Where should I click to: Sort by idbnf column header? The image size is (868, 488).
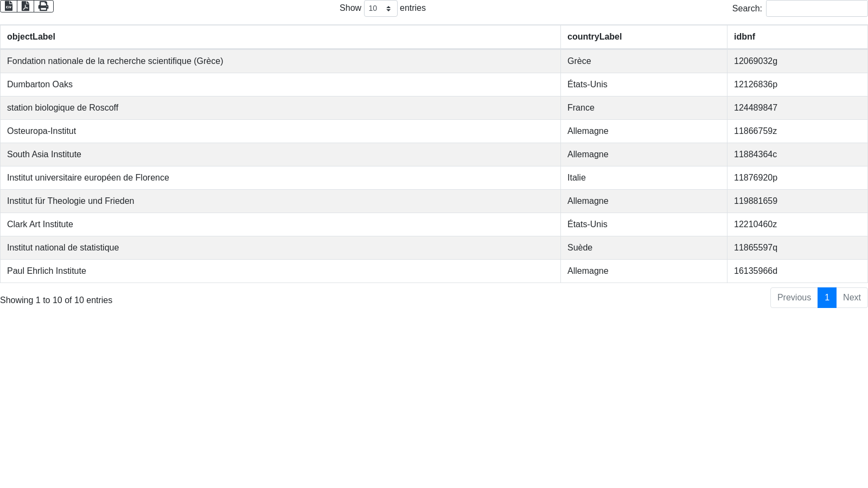coord(797,37)
